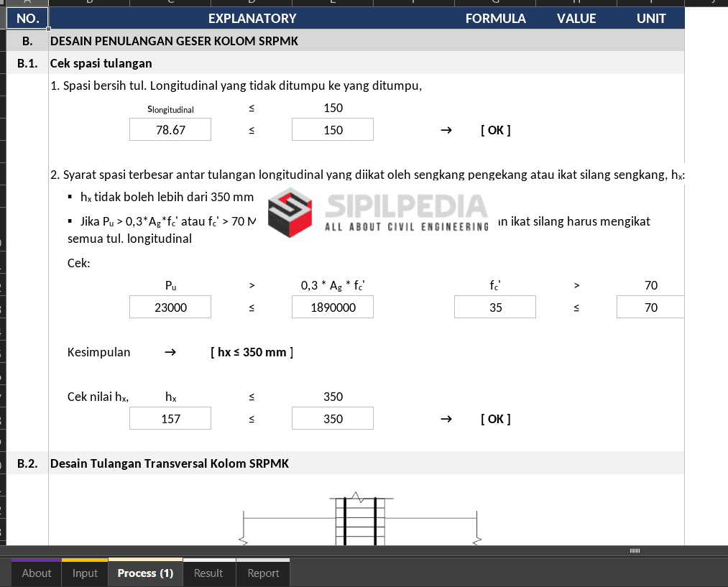Select the B.2. Desain Tulangan Transversal heading
Image resolution: width=728 pixels, height=587 pixels.
pyautogui.click(x=170, y=463)
